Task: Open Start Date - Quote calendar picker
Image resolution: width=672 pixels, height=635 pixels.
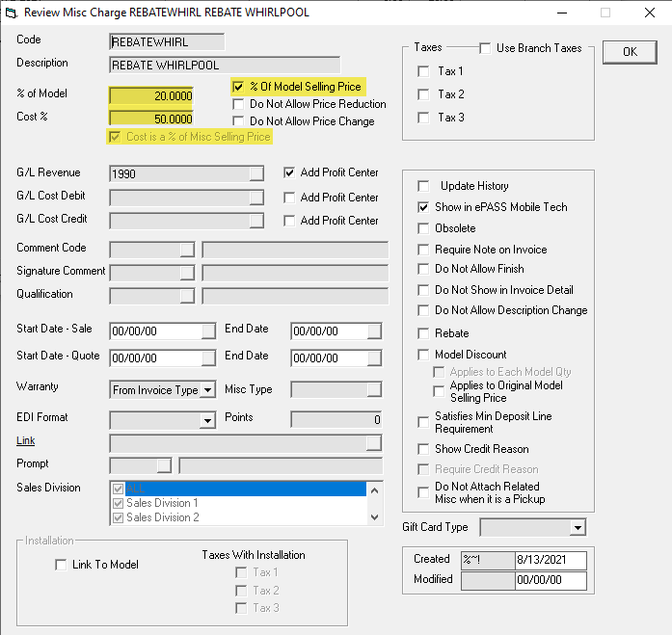Action: [208, 357]
